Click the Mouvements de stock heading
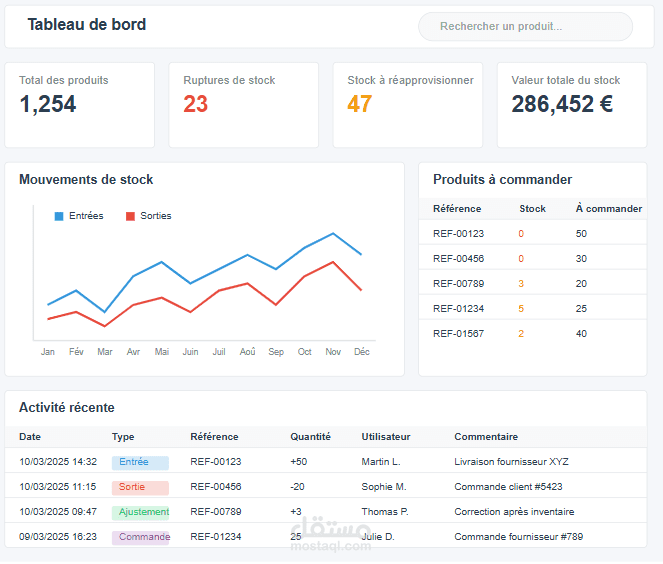 (x=86, y=180)
